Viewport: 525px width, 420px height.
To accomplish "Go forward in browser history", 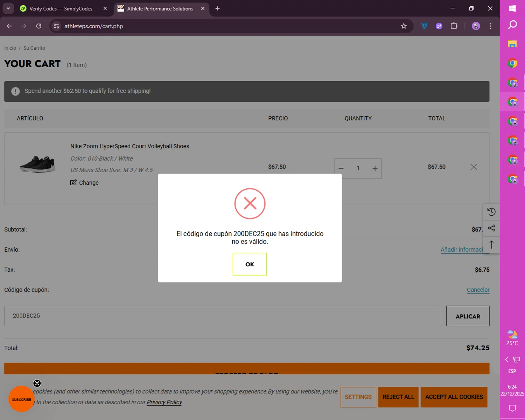I will (x=24, y=26).
